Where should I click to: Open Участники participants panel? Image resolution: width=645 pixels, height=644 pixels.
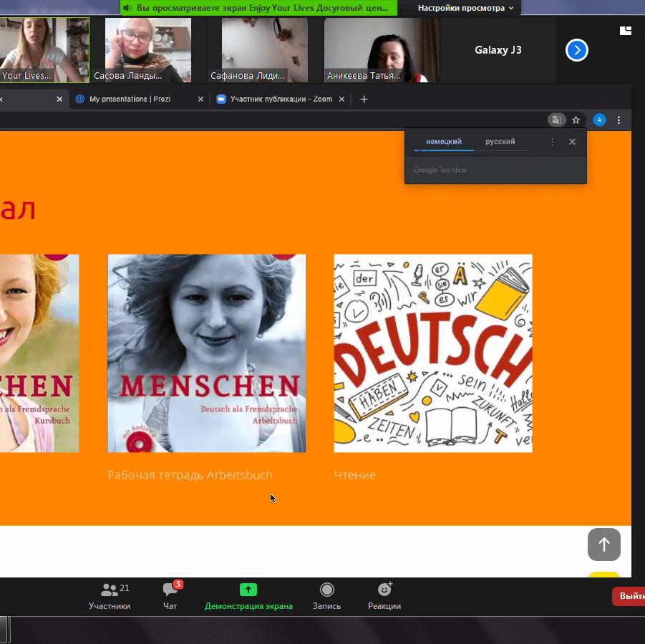[110, 596]
